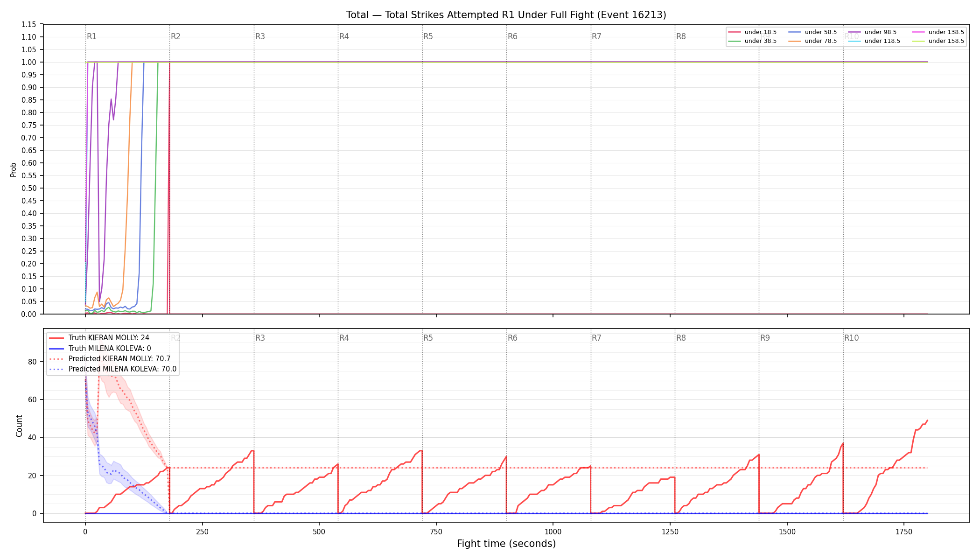Image resolution: width=980 pixels, height=560 pixels.
Task: Click the 80 tick on Count axis
Action: coord(33,362)
